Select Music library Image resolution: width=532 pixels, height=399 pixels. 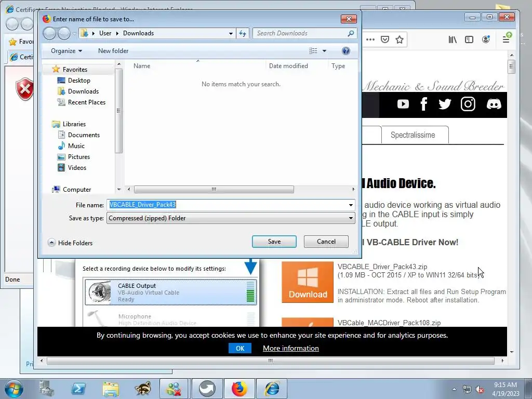(76, 146)
